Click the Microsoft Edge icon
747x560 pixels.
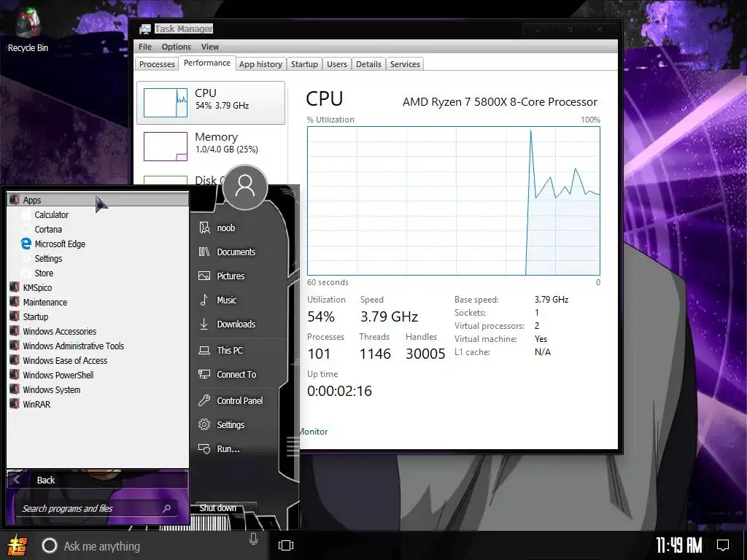tap(26, 244)
